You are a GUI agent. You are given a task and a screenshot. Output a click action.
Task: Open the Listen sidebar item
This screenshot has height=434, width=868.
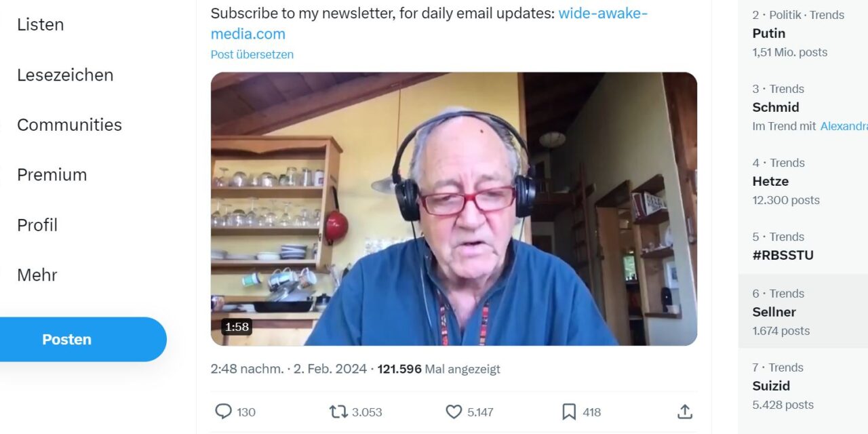(x=41, y=24)
